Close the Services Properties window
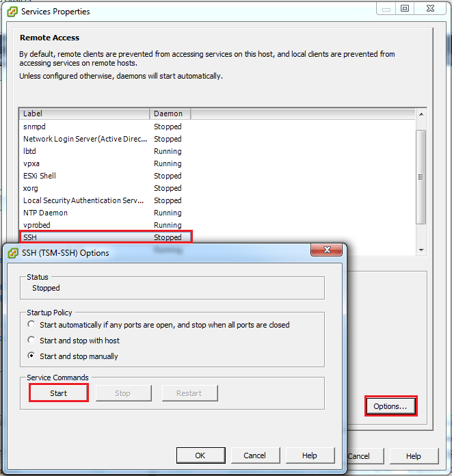This screenshot has height=476, width=452. click(430, 8)
